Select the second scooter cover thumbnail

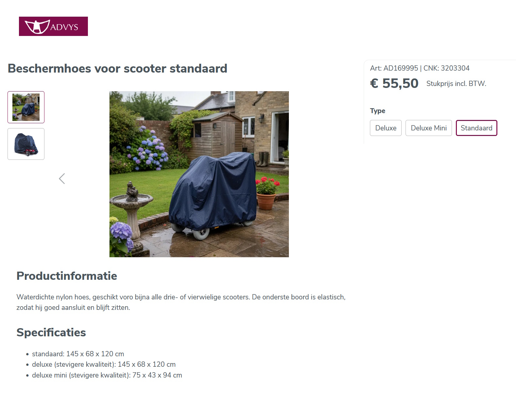click(26, 144)
